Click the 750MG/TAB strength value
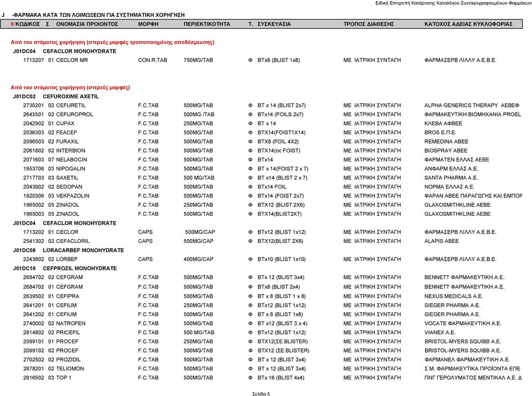The width and height of the screenshot is (532, 396). pos(198,60)
